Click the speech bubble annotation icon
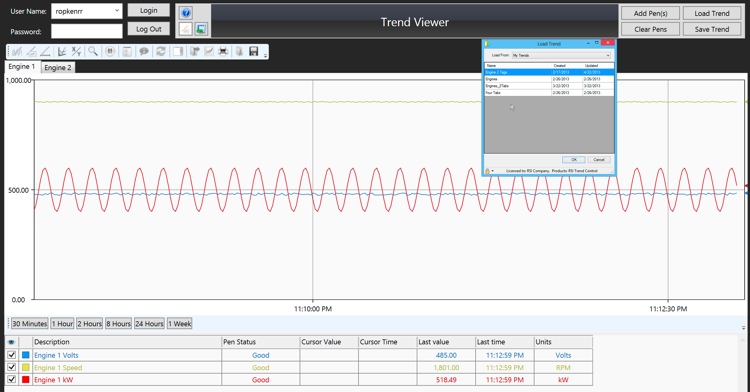The height and width of the screenshot is (392, 750). pyautogui.click(x=143, y=51)
